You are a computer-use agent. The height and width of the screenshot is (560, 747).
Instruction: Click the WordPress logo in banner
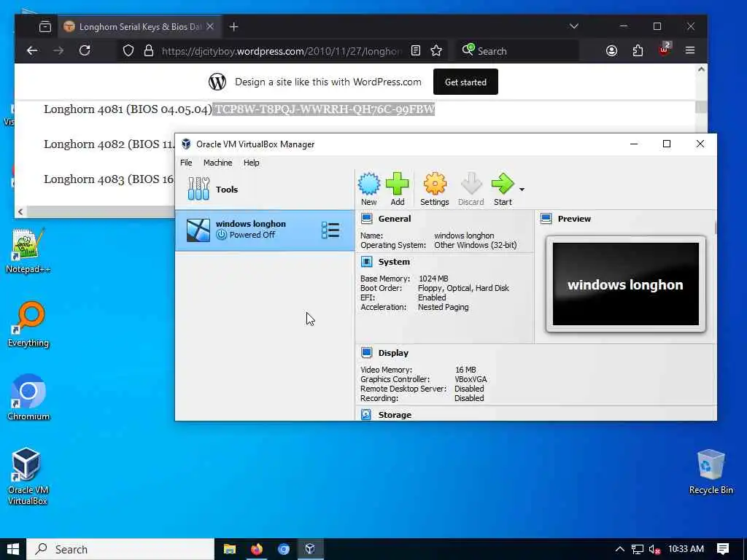pos(217,82)
